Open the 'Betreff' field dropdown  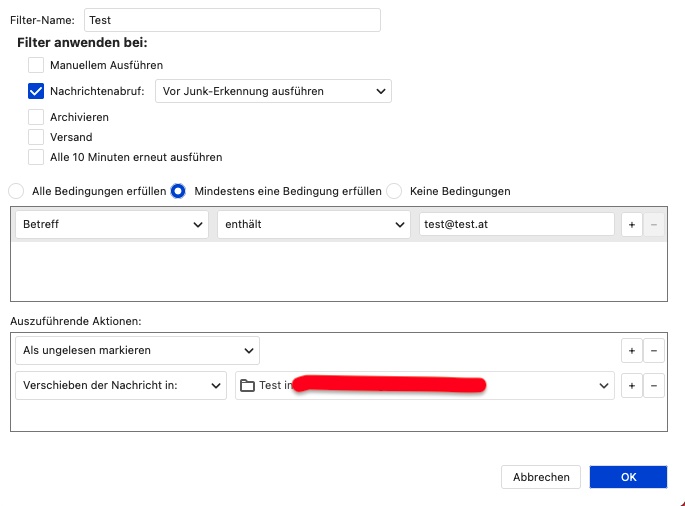tap(112, 225)
